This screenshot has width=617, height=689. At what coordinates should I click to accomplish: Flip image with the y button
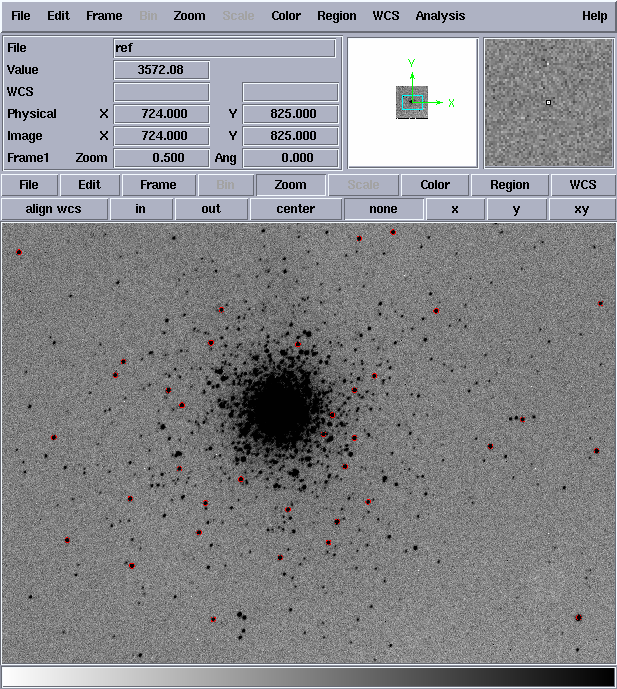point(517,209)
